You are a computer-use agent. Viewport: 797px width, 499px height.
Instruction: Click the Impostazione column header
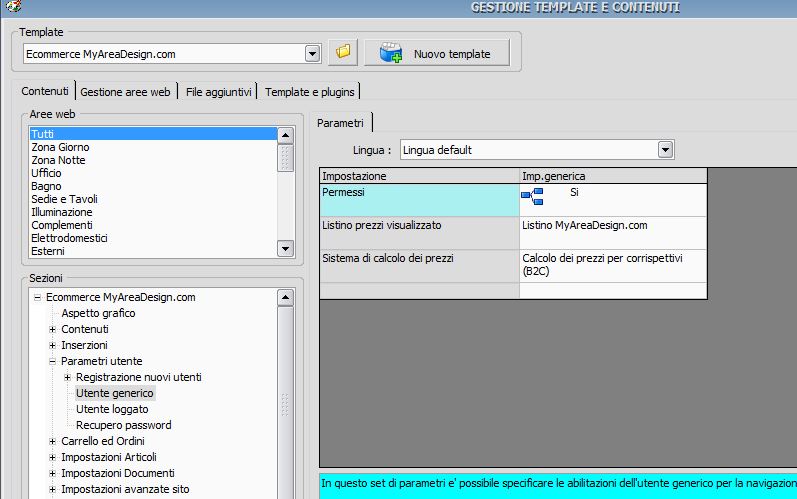point(420,176)
